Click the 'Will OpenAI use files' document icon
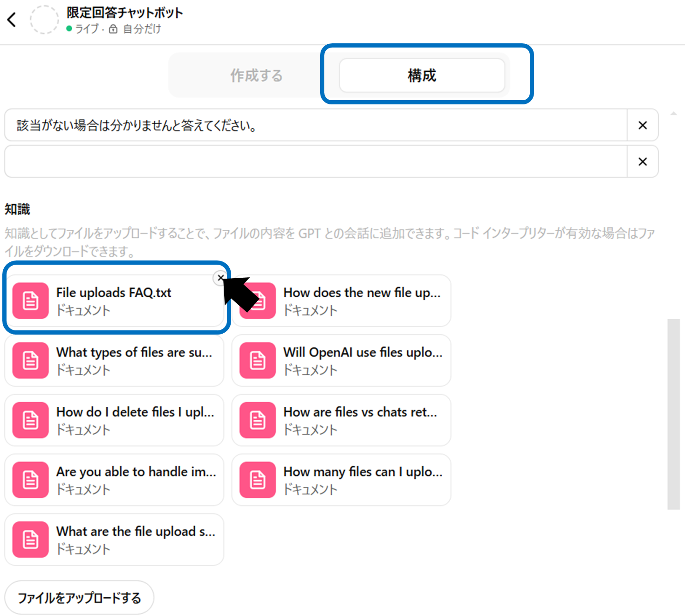 click(258, 361)
